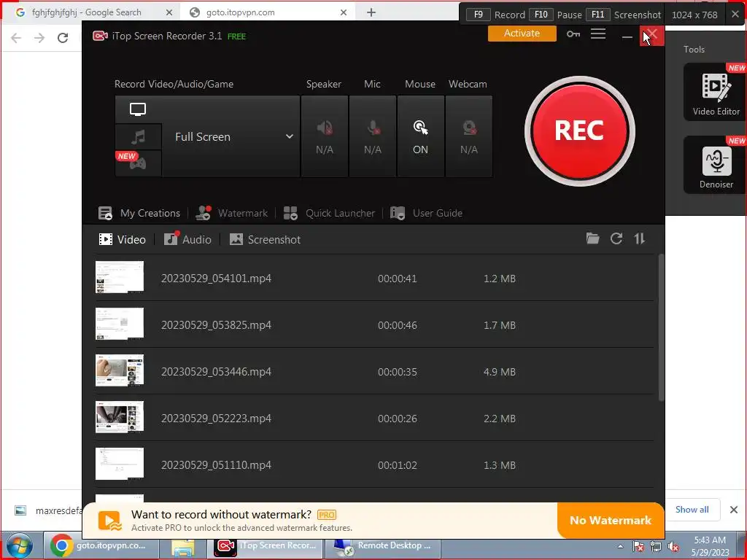Toggle the Speaker recording option
This screenshot has height=560, width=747.
click(x=325, y=136)
